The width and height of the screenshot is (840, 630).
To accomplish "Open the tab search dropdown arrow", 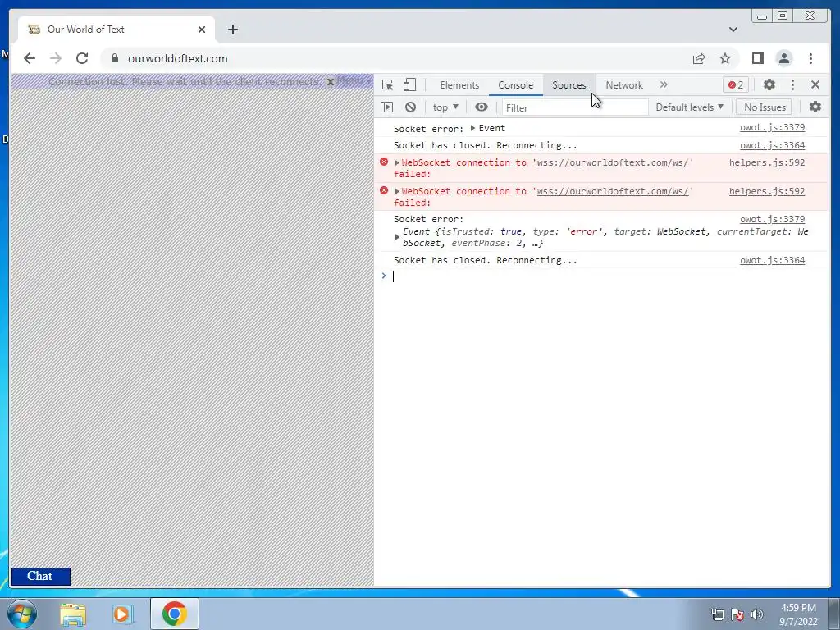I will coord(733,30).
